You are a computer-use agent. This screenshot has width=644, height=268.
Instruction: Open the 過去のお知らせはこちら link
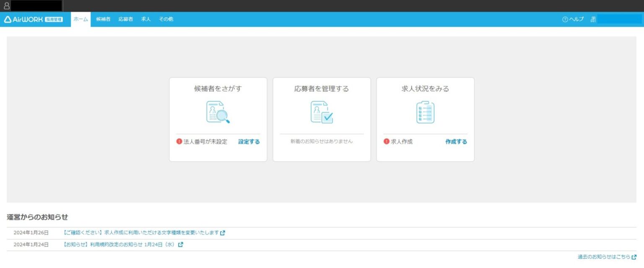(x=606, y=256)
